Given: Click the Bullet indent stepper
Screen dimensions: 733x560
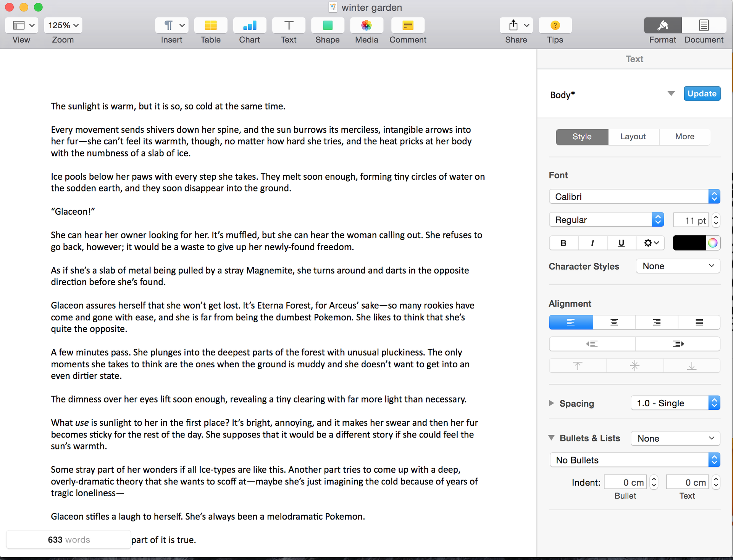Looking at the screenshot, I should pos(654,482).
